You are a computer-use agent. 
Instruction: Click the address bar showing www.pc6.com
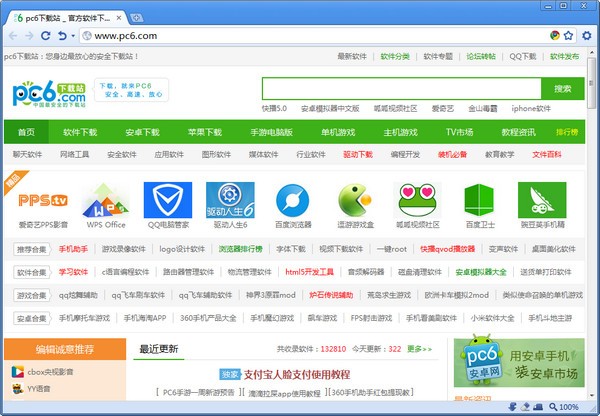[314, 36]
